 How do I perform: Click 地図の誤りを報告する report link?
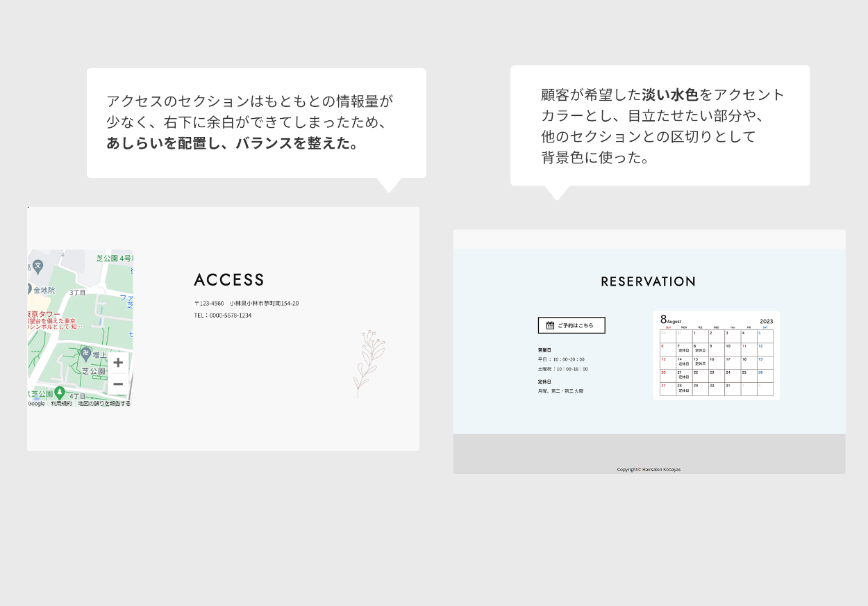coord(103,403)
